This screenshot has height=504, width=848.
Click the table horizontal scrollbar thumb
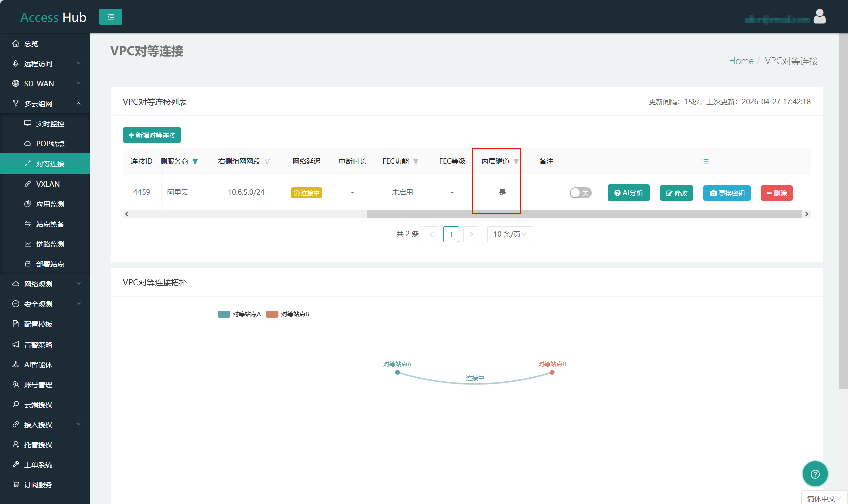[x=584, y=214]
